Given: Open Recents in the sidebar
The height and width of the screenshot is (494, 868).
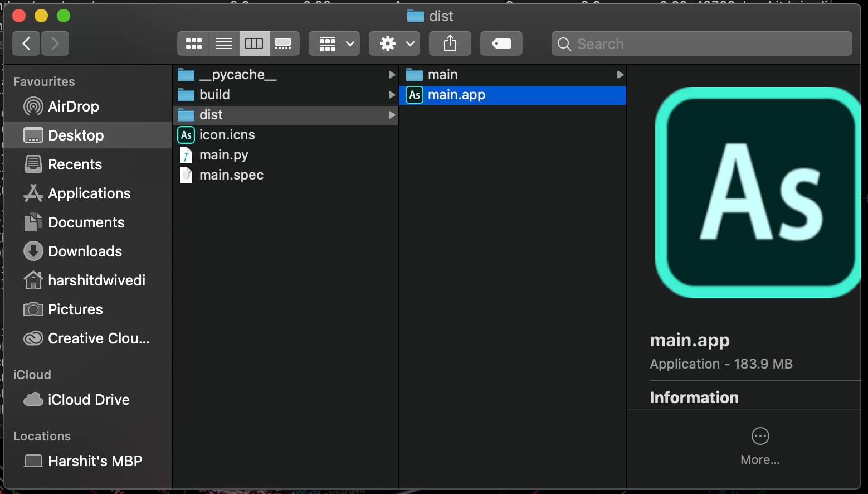Looking at the screenshot, I should pyautogui.click(x=88, y=164).
